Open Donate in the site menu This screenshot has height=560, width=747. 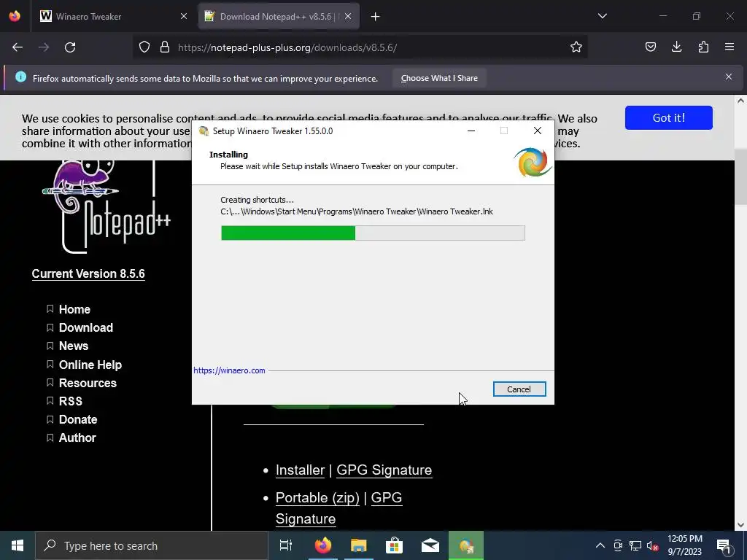77,419
